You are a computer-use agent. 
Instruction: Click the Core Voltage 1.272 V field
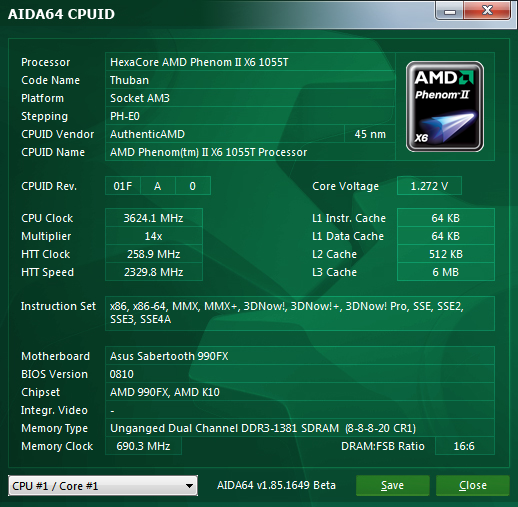(x=429, y=186)
